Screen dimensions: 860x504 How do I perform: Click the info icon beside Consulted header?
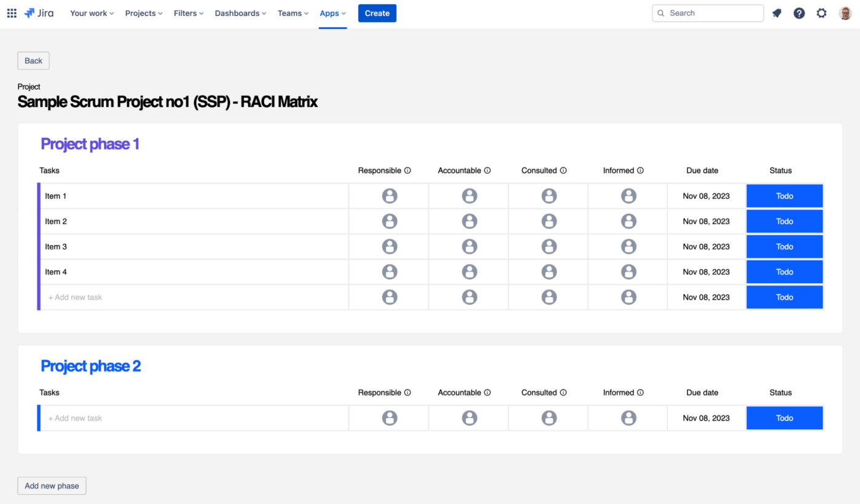(x=565, y=171)
